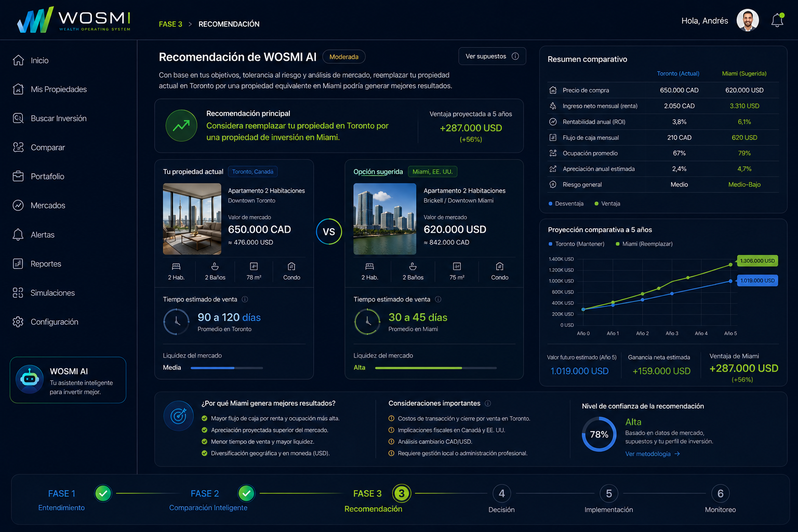Click the Rentabilidad anual (ROI) row icon
This screenshot has height=532, width=798.
tap(553, 122)
